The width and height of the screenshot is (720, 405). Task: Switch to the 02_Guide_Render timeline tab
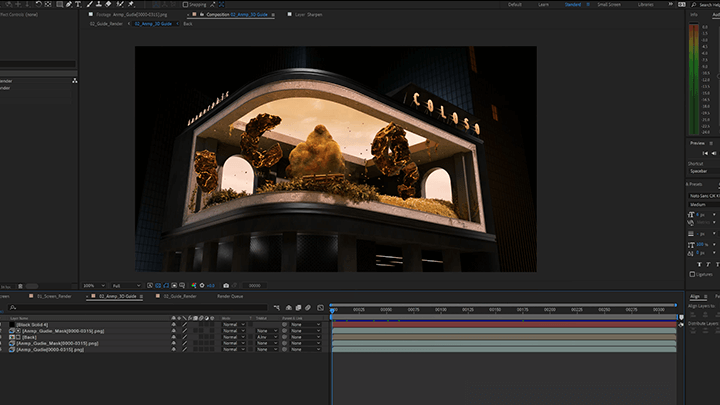(x=180, y=297)
